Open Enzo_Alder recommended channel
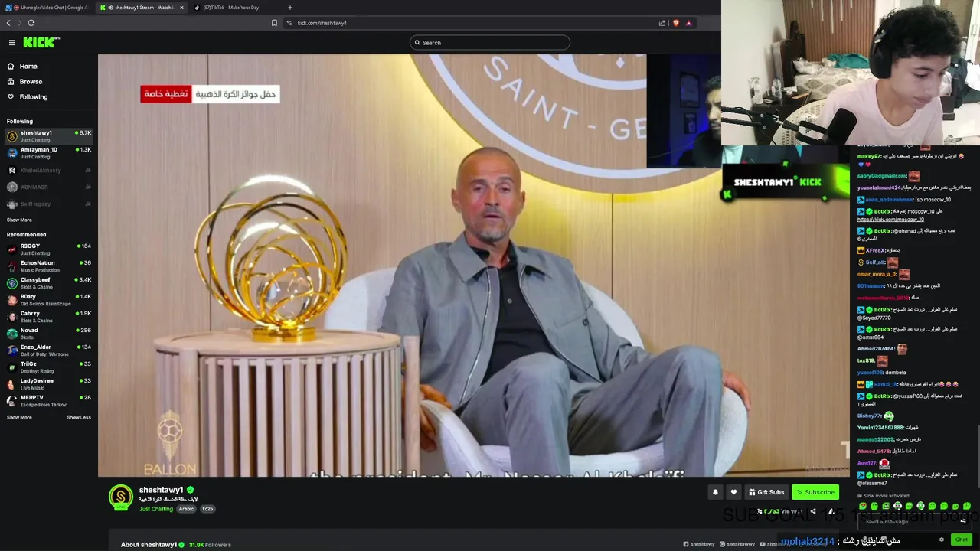 tap(49, 350)
